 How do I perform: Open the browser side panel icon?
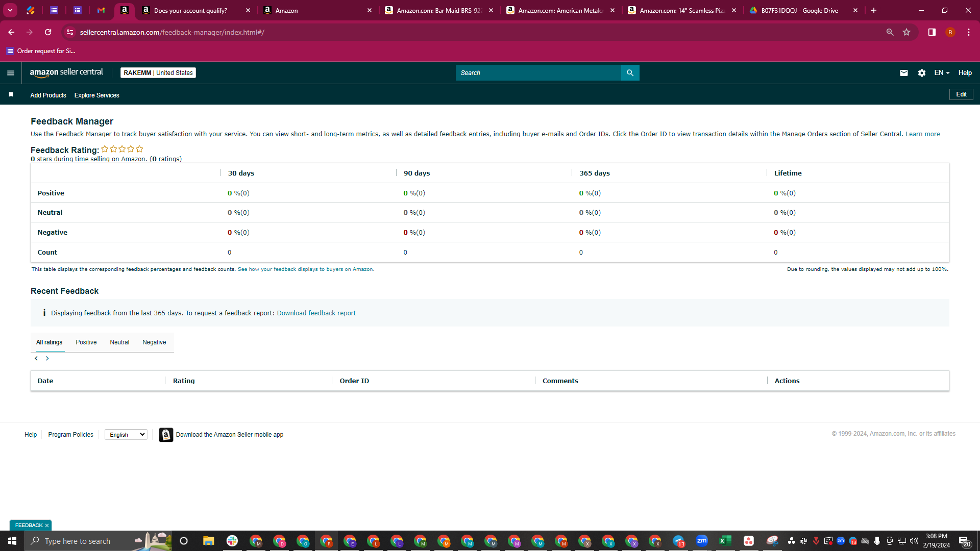pos(932,32)
